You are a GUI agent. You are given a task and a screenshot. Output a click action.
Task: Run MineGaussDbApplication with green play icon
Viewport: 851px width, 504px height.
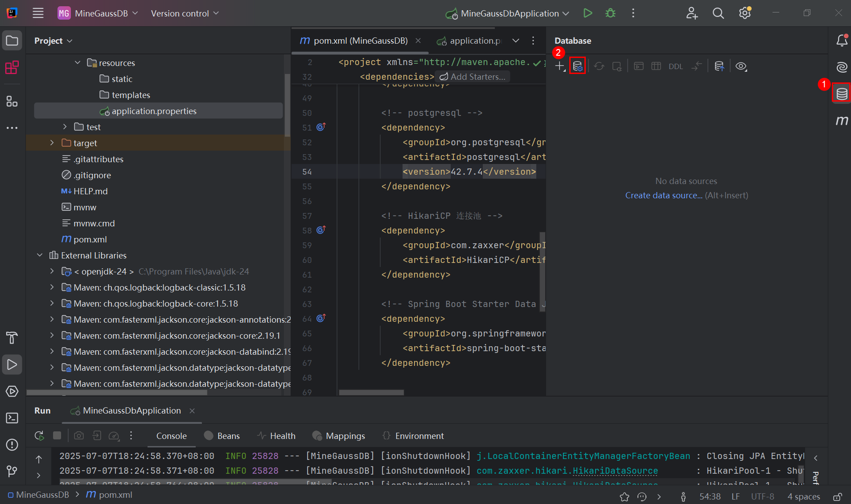(x=588, y=13)
